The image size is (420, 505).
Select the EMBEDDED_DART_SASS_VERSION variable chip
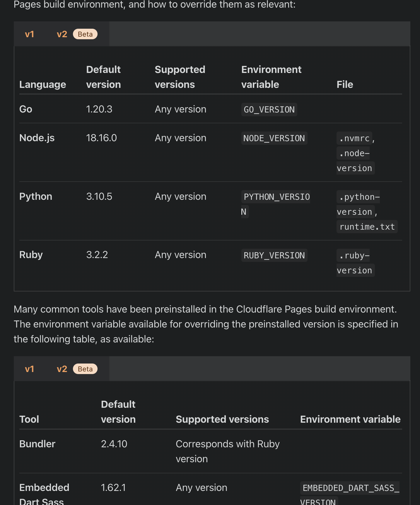[x=350, y=488]
